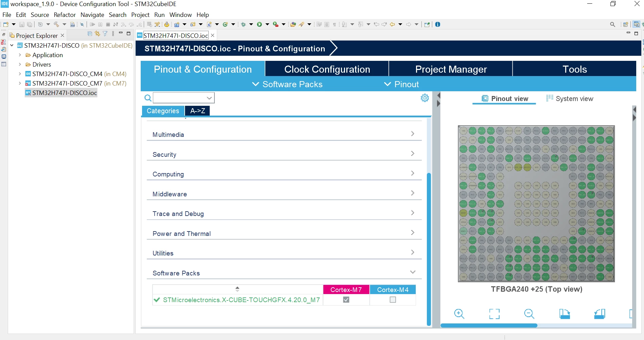Open the Pinout dropdown menu
The height and width of the screenshot is (340, 644).
point(401,84)
